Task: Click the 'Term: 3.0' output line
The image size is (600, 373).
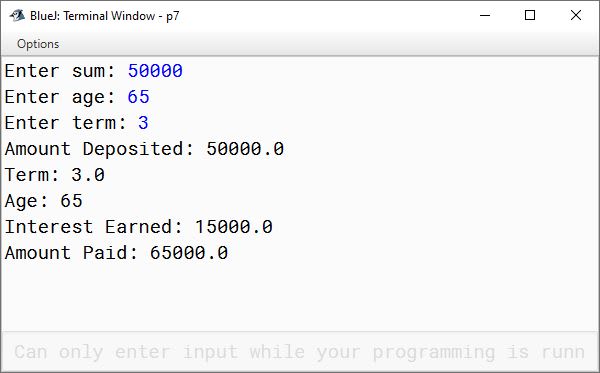Action: 54,175
